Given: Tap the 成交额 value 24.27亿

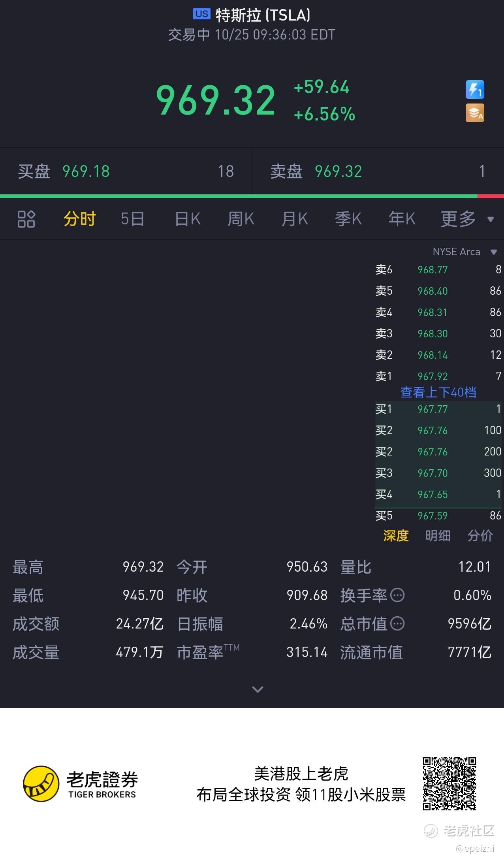Looking at the screenshot, I should pyautogui.click(x=140, y=624).
